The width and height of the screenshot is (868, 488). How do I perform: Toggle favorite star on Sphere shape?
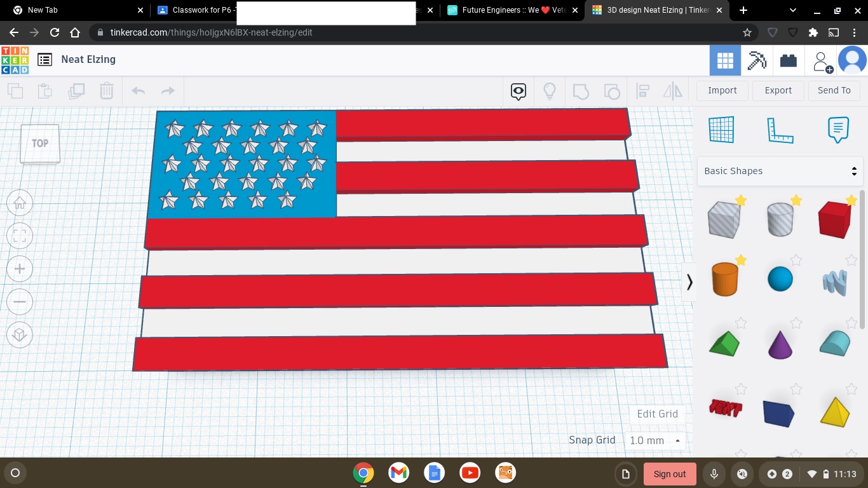tap(796, 260)
